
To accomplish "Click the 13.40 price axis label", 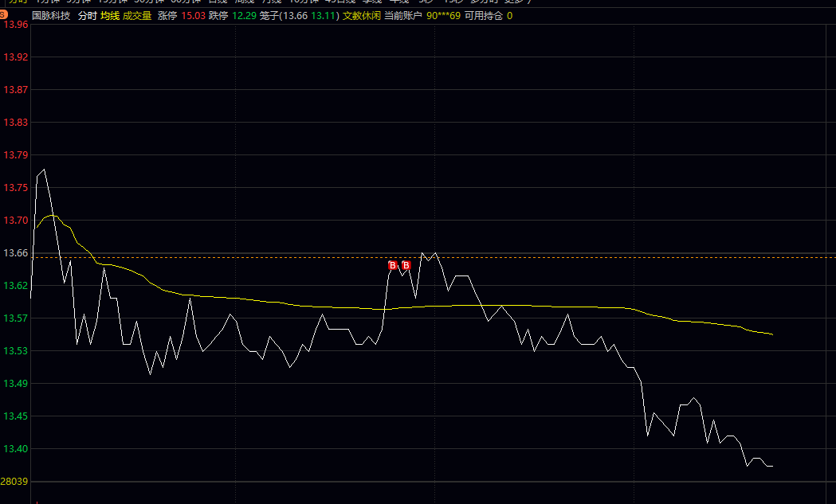I will pyautogui.click(x=15, y=448).
